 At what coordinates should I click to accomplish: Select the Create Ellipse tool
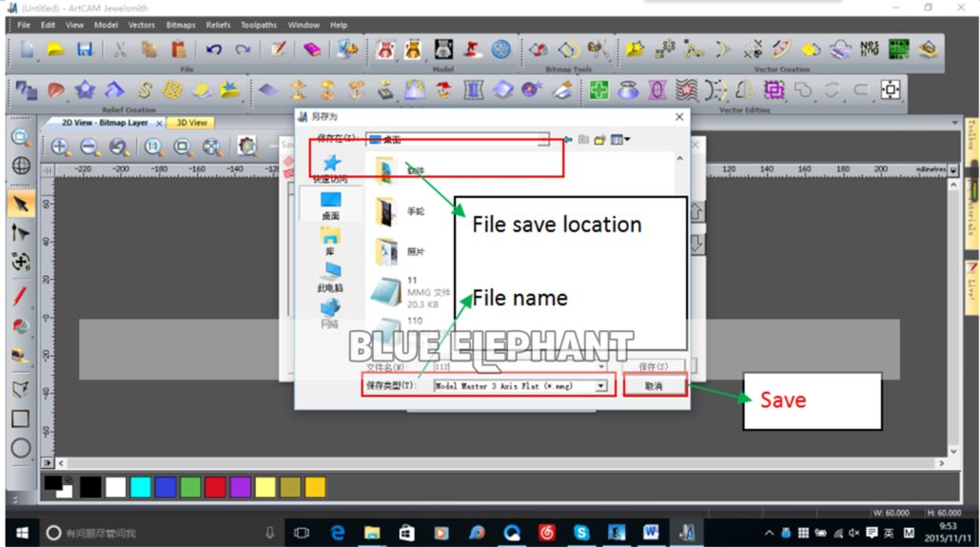pyautogui.click(x=21, y=448)
